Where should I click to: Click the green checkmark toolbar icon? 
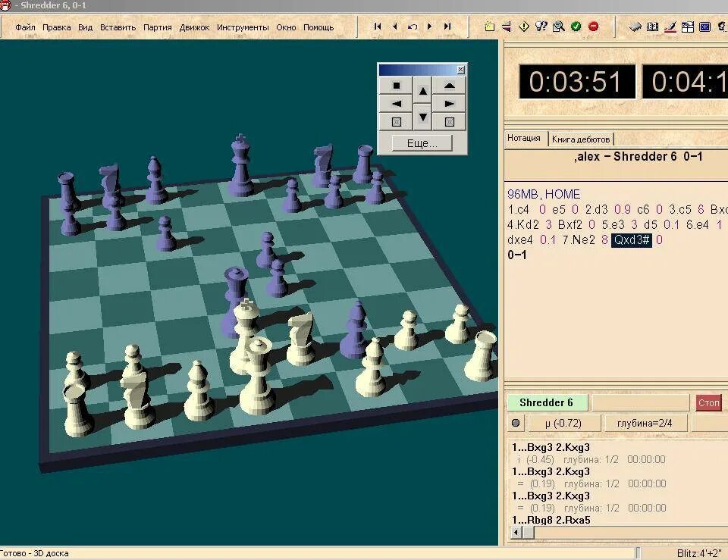(x=576, y=27)
